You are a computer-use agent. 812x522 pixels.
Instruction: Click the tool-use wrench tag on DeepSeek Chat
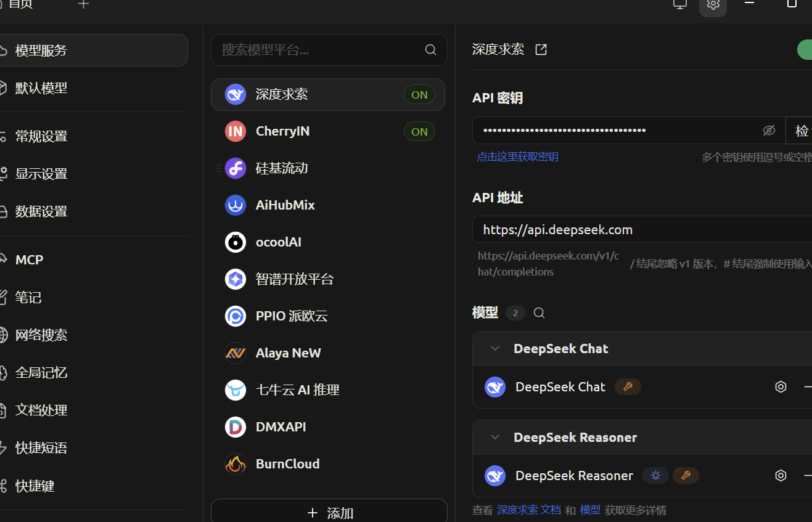[x=628, y=387]
